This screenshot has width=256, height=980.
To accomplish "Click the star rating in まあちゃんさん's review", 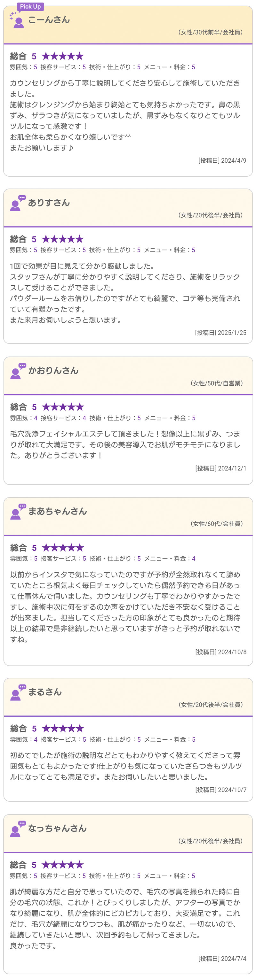I will [x=62, y=548].
